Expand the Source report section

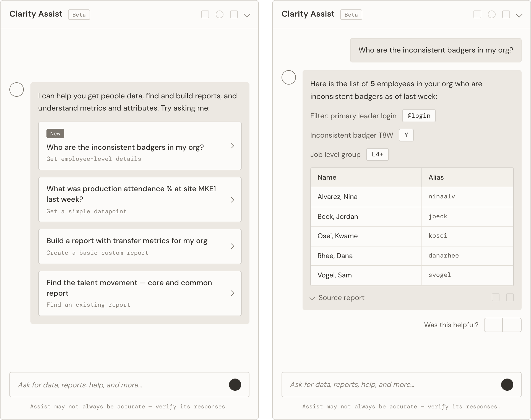click(337, 298)
